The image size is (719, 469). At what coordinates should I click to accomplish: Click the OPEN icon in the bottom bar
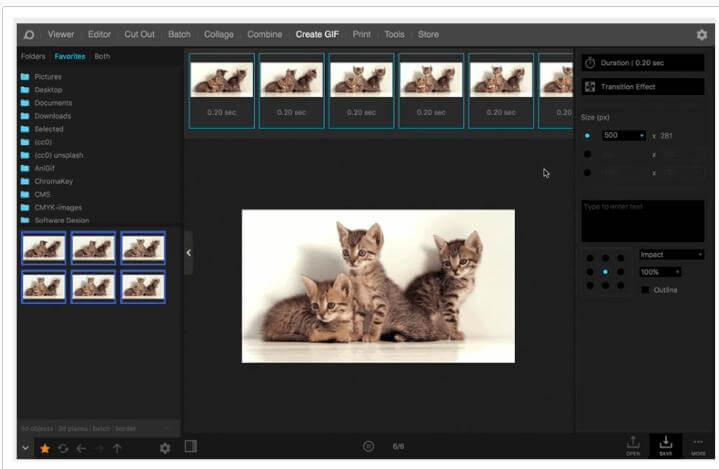tap(633, 445)
